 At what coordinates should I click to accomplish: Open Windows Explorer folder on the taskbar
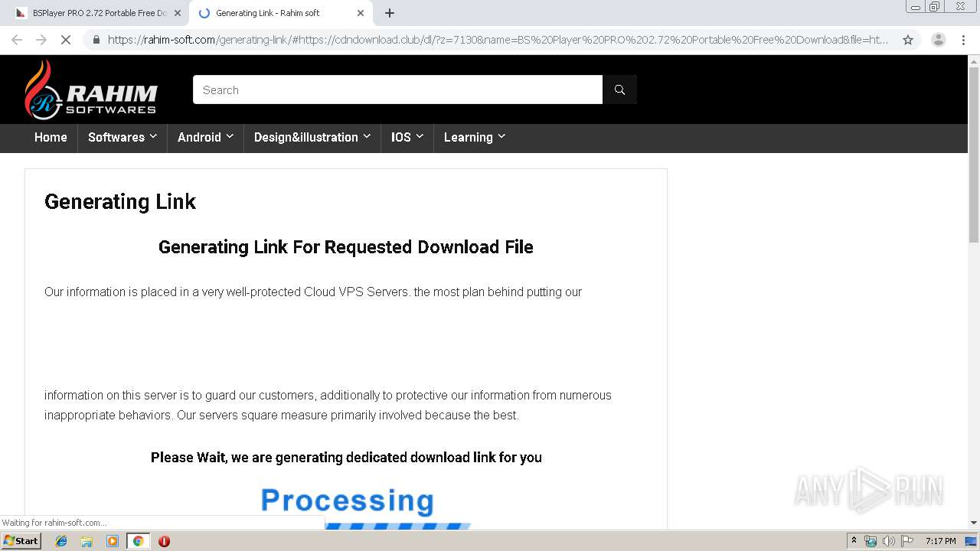coord(87,541)
